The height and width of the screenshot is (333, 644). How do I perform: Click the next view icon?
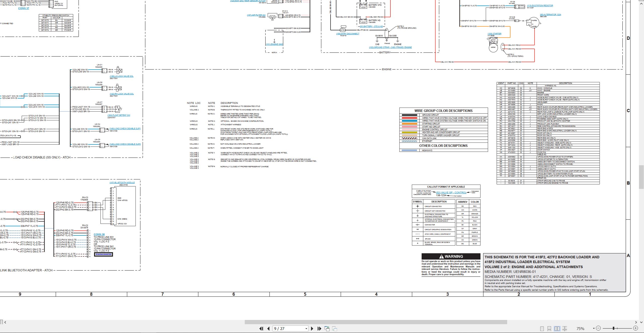(x=335, y=328)
